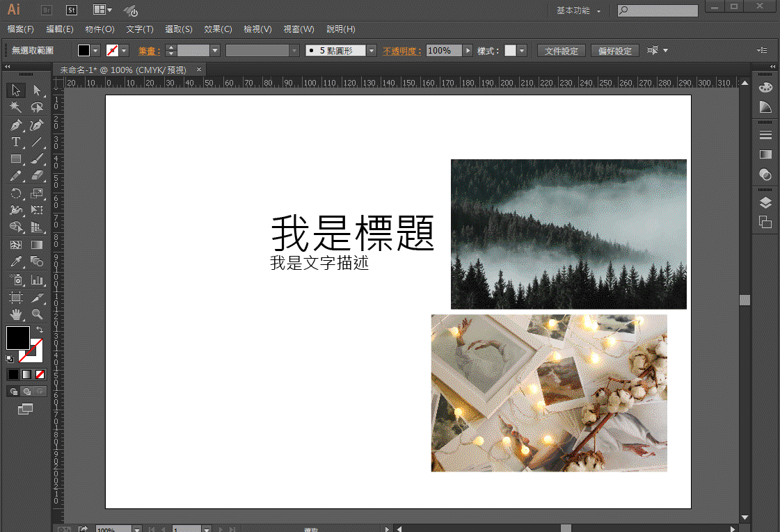The width and height of the screenshot is (780, 532).
Task: Select the Column Graph tool
Action: coord(37,280)
